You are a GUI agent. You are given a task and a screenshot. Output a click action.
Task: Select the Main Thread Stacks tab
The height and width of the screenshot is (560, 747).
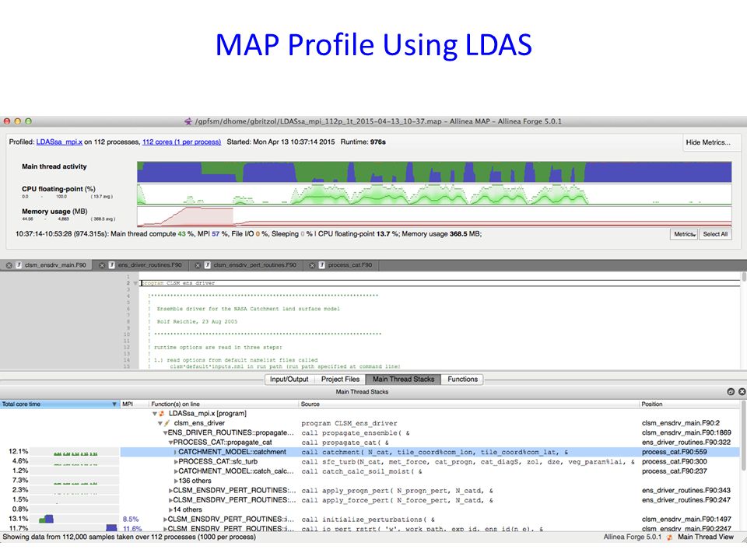pyautogui.click(x=404, y=379)
